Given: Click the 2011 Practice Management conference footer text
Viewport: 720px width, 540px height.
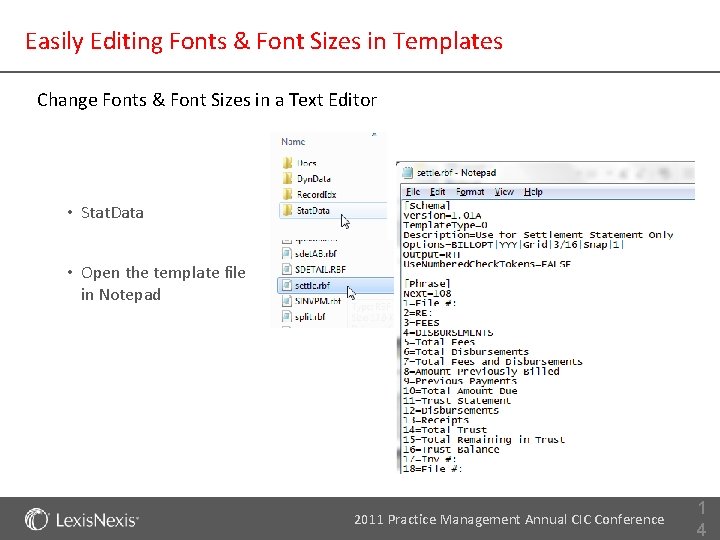Looking at the screenshot, I should coord(509,519).
